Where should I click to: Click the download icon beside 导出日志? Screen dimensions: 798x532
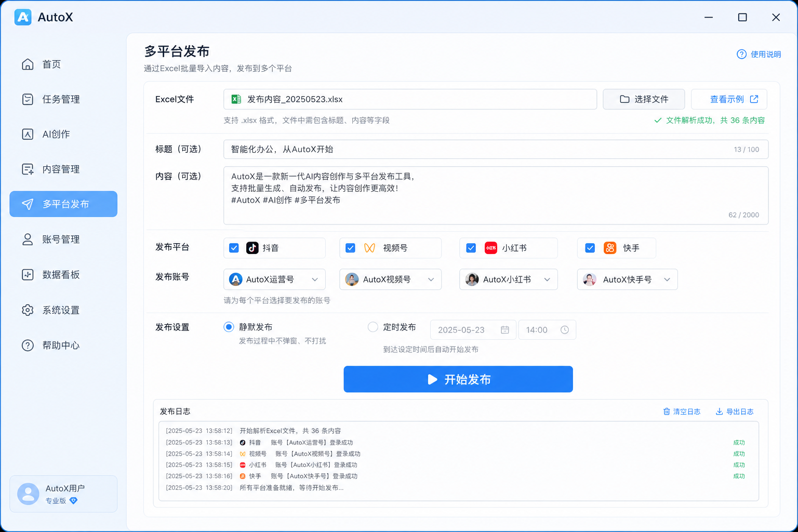tap(720, 411)
